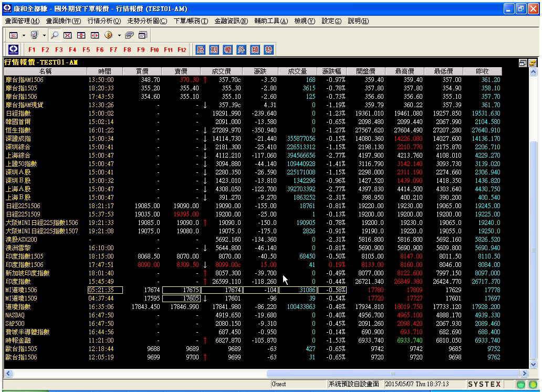Click the 成交量 column header

point(298,71)
